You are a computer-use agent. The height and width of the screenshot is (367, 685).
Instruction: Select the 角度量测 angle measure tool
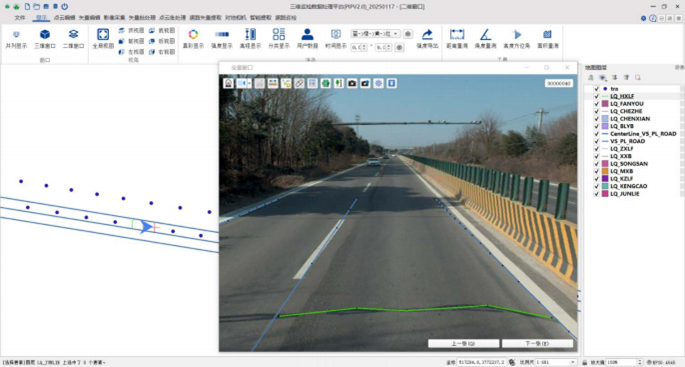[x=485, y=38]
